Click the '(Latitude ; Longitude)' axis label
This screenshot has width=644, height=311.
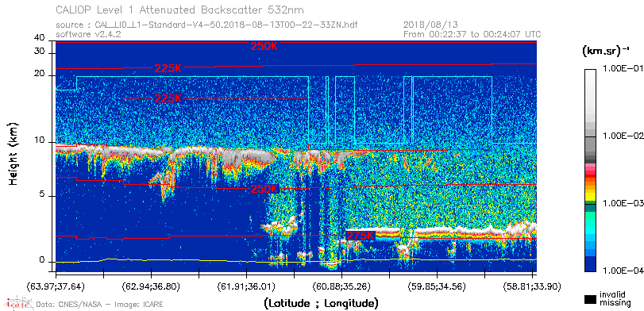coord(321,304)
